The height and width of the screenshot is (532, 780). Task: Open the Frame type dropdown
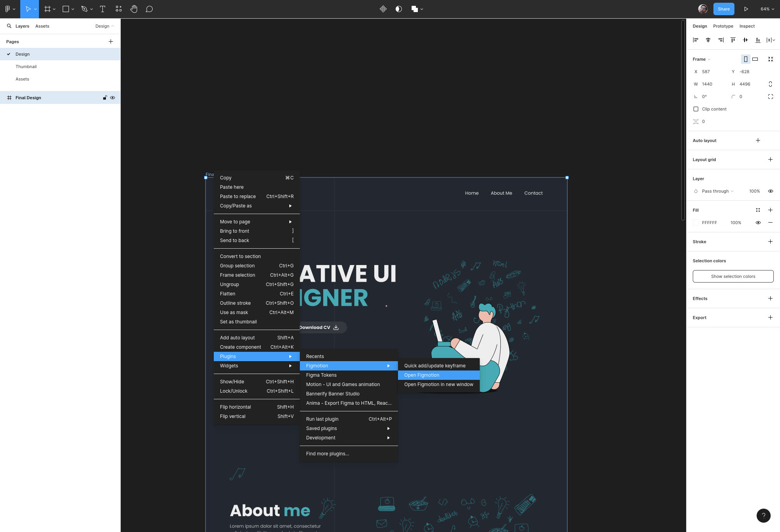702,59
